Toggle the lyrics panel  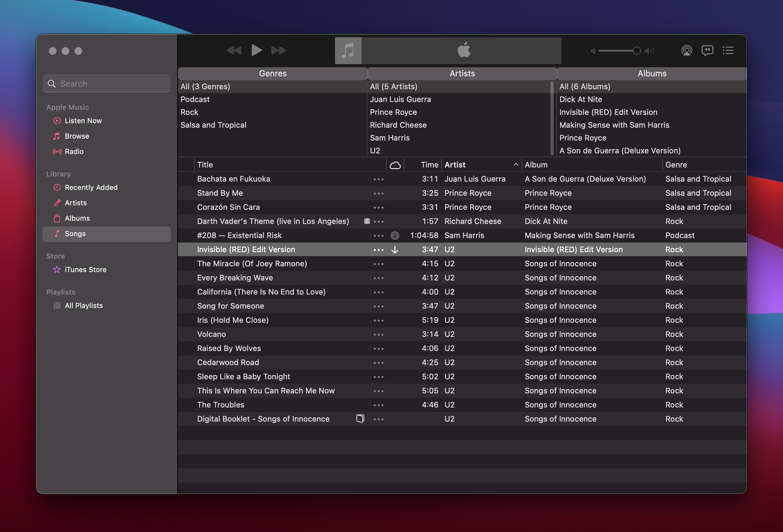tap(708, 50)
